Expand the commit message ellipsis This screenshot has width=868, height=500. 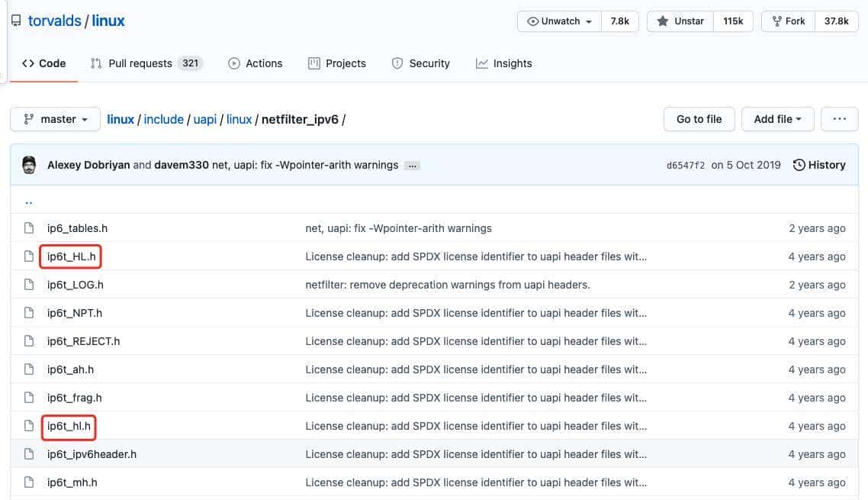click(412, 166)
